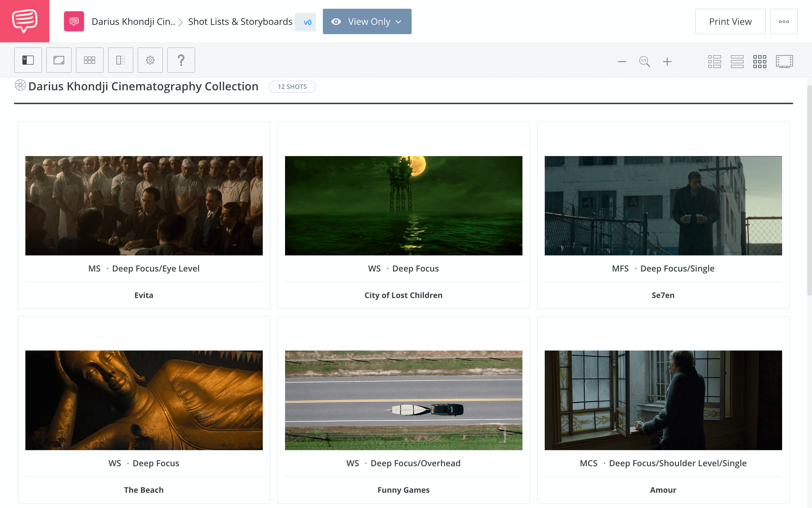Click 'Deep Focus/Overhead' label under Funny Games

point(415,463)
